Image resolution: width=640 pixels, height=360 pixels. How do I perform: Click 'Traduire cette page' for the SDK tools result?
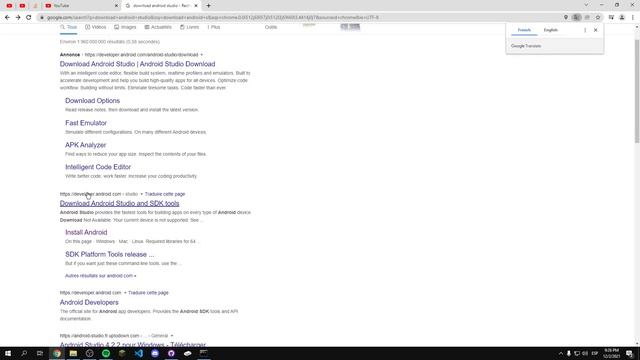tap(165, 194)
